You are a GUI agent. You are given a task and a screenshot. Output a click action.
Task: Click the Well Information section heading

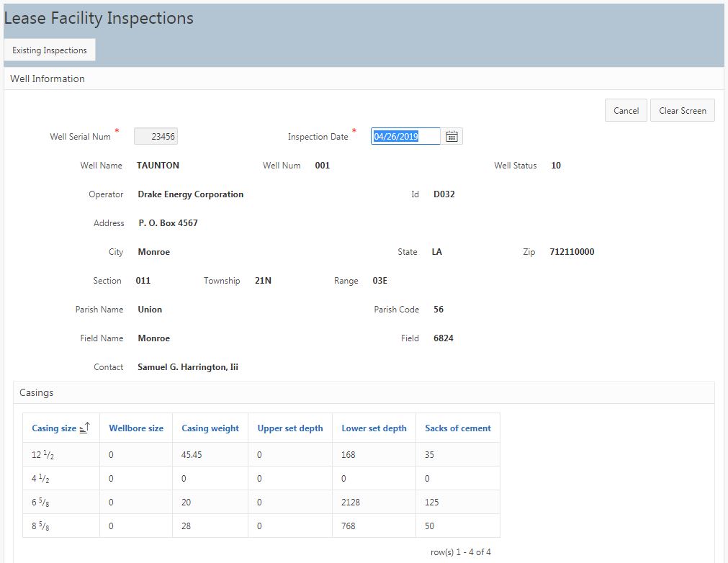click(48, 79)
